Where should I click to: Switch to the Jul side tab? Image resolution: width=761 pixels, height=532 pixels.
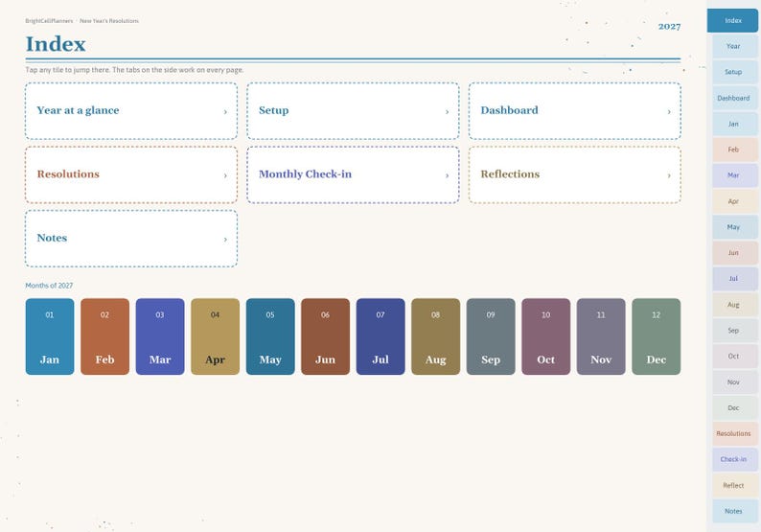tap(735, 279)
